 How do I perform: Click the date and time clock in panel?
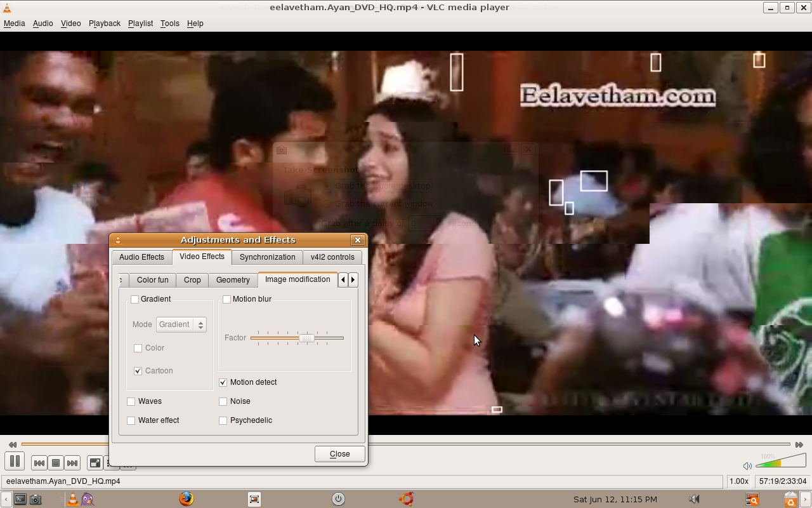click(615, 499)
